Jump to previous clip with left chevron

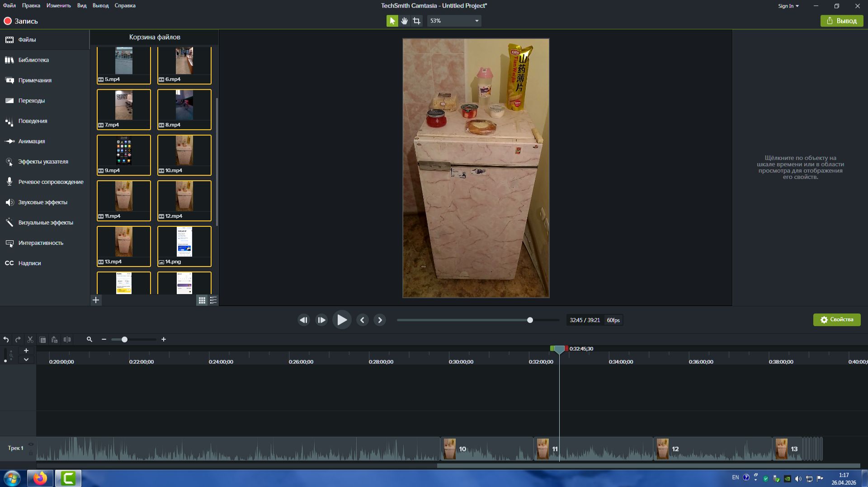(x=362, y=320)
